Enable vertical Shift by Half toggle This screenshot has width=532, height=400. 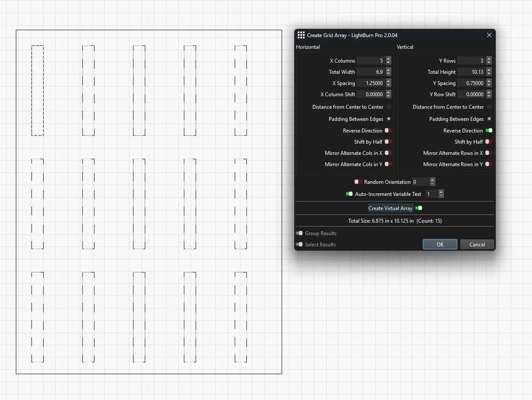click(x=489, y=142)
